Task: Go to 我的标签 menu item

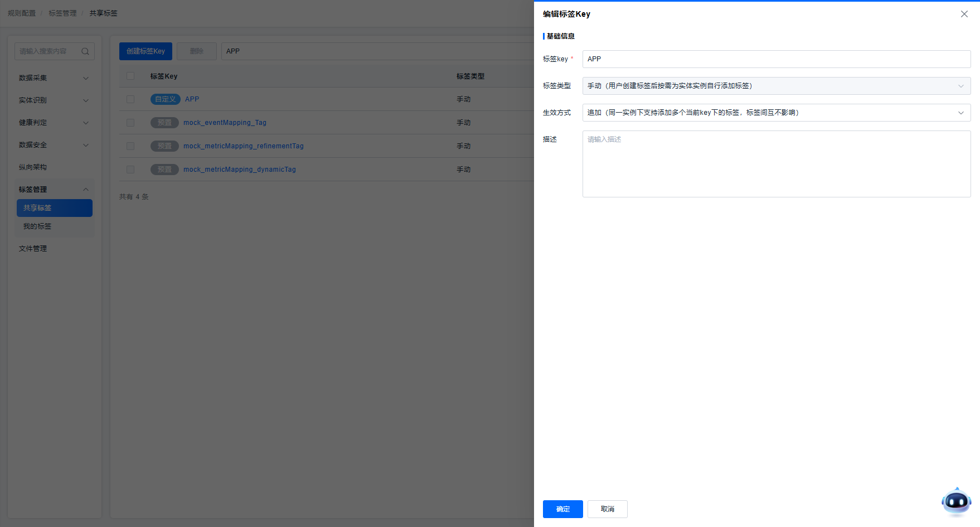Action: [37, 226]
